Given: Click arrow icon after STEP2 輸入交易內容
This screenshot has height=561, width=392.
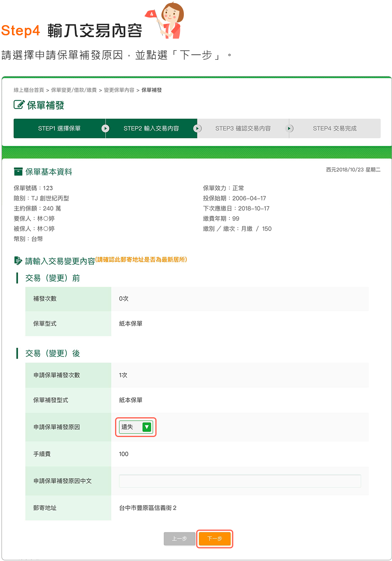Looking at the screenshot, I should [x=197, y=128].
